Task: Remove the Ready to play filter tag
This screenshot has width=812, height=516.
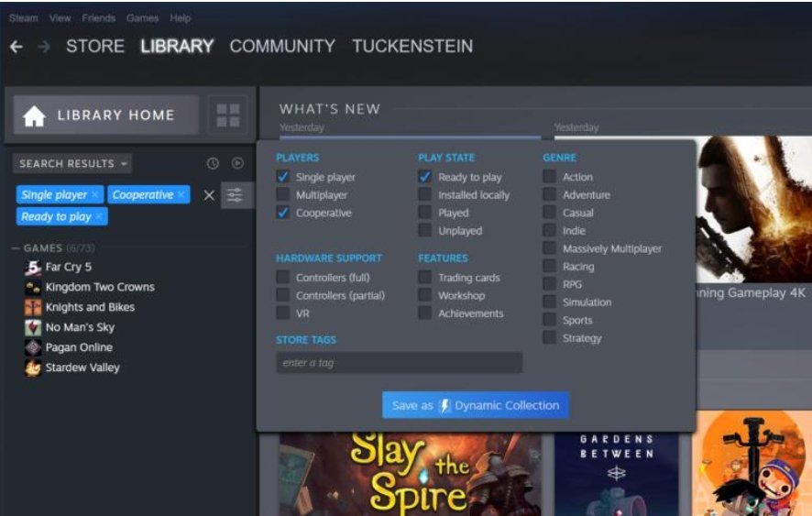Action: coord(99,216)
